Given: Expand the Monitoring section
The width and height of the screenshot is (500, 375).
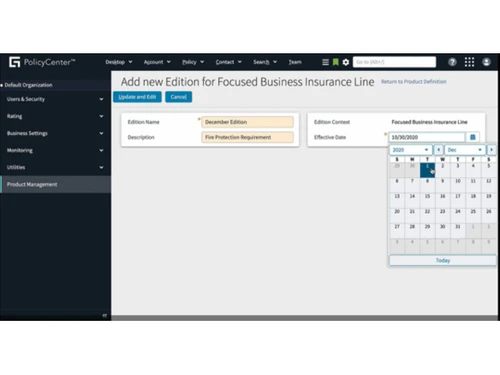Looking at the screenshot, I should (x=55, y=150).
